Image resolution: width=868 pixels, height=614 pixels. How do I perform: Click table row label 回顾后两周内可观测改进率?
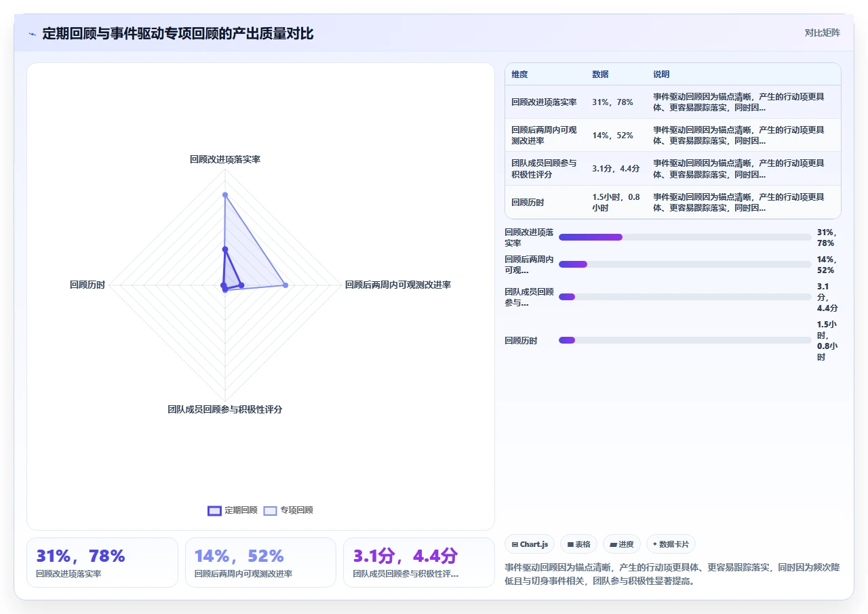544,136
